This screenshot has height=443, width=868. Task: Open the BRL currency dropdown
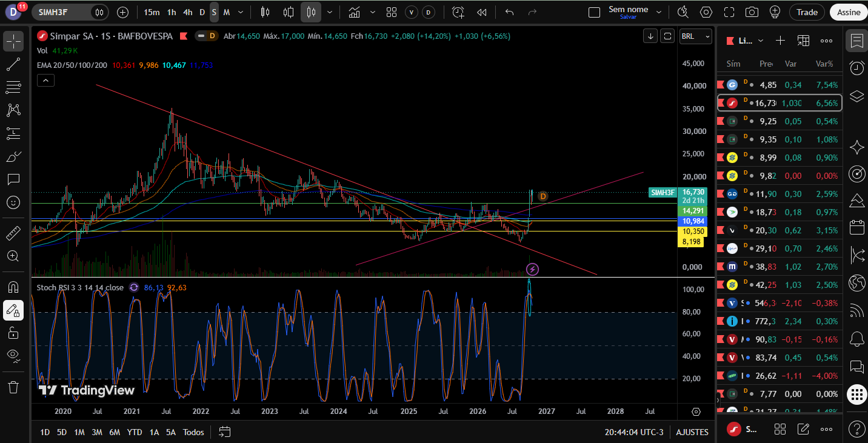(695, 36)
